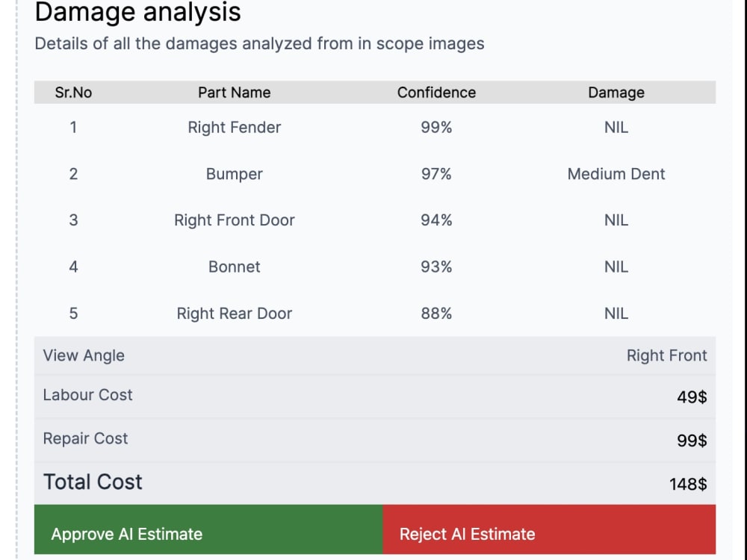Click the Bonnet part name

[x=234, y=267]
